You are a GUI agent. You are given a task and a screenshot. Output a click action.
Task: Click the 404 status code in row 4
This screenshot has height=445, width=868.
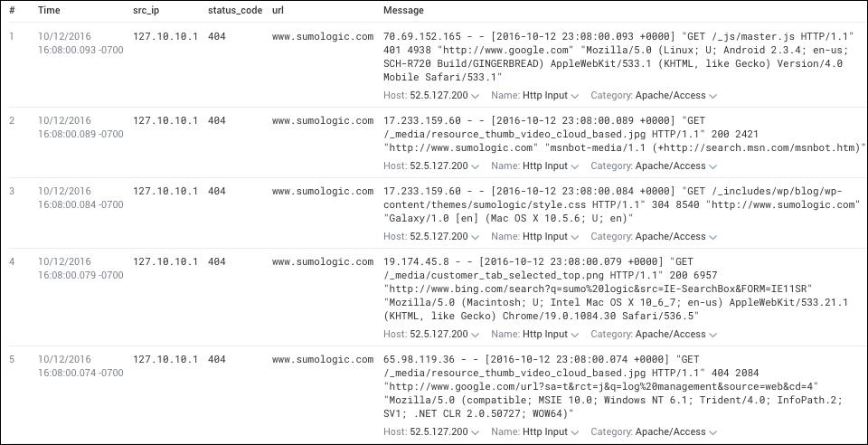(217, 261)
